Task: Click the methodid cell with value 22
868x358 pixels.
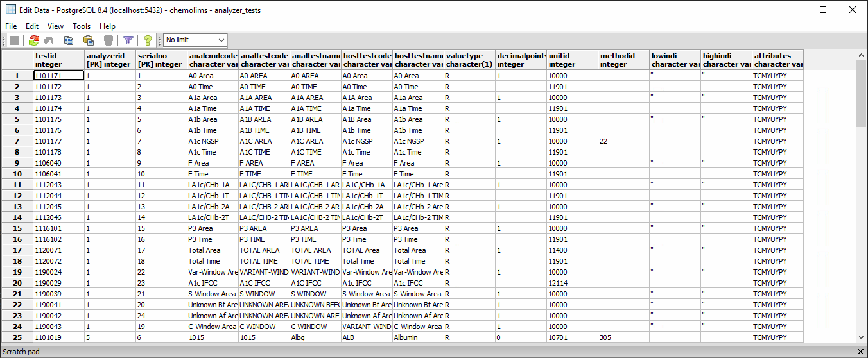Action: point(623,141)
